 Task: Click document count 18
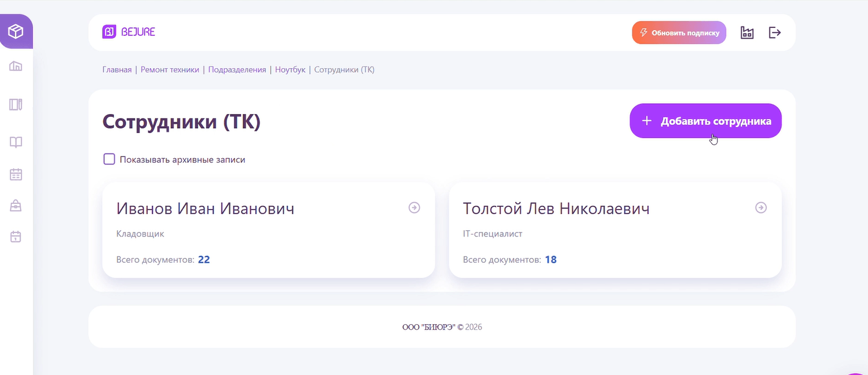550,259
